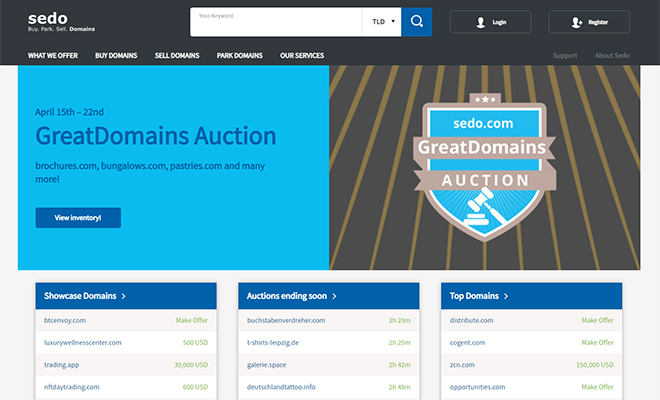Click the GreatDomains Auction shield badge
The height and width of the screenshot is (400, 660).
pos(483,165)
